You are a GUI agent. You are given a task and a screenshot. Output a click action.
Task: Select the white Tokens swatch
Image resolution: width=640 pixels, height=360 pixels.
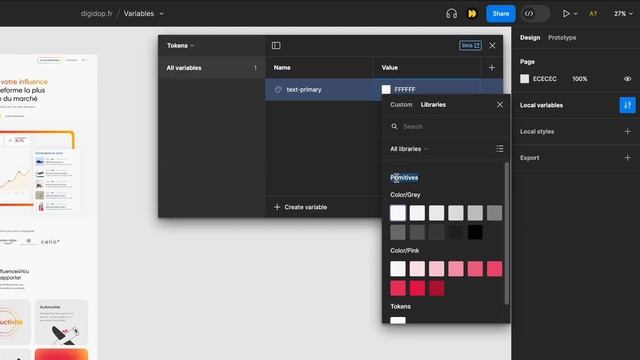point(398,320)
